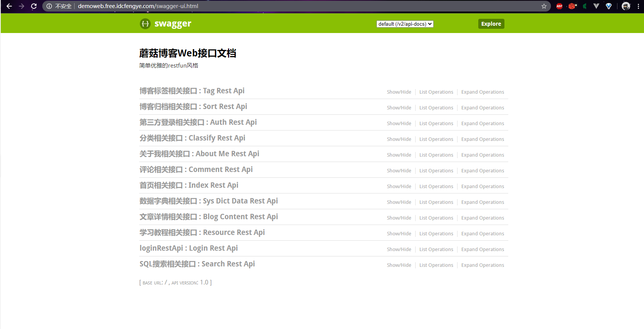This screenshot has width=644, height=329.
Task: Toggle Show/Hide for Auth Rest Api
Action: tap(399, 124)
